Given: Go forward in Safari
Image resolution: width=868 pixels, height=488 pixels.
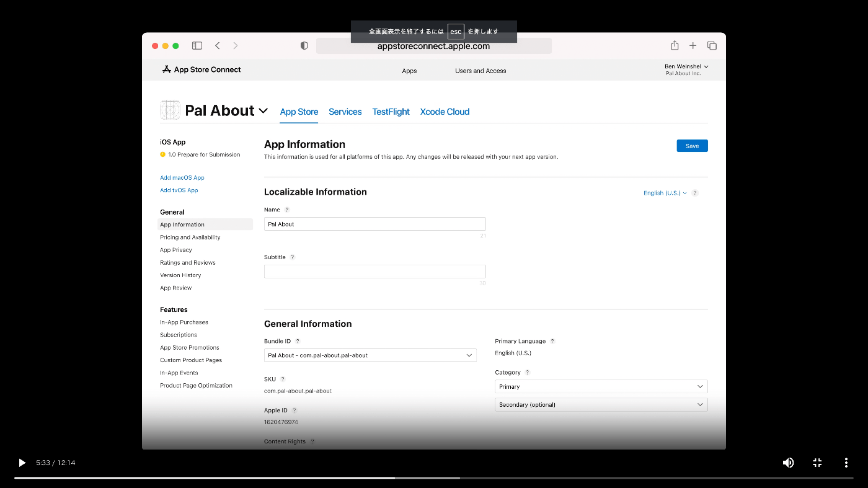Looking at the screenshot, I should (x=235, y=45).
